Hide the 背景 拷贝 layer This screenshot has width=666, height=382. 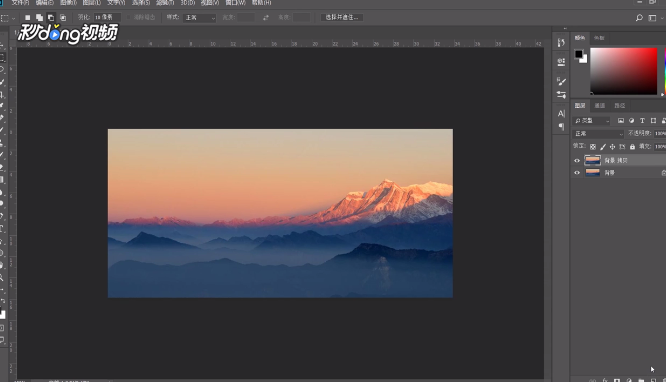577,161
